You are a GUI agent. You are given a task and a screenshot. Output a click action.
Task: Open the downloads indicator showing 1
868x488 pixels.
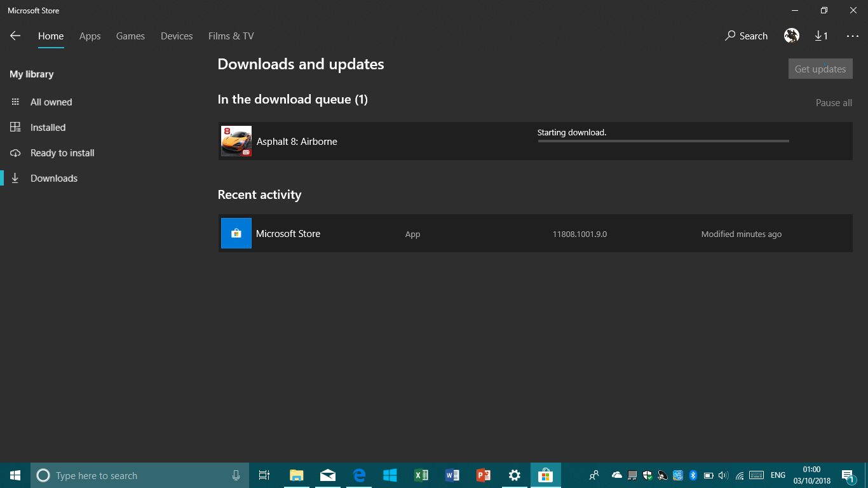coord(821,36)
